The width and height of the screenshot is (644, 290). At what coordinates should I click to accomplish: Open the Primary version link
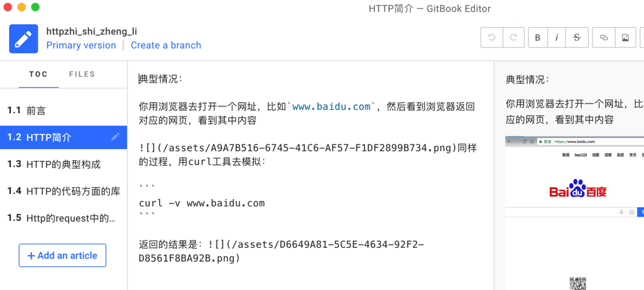(81, 46)
